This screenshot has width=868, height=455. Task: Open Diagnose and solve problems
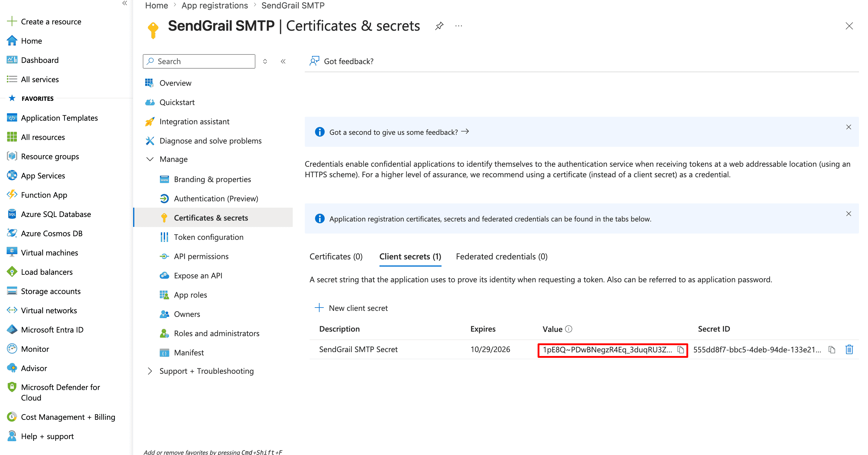pos(210,141)
